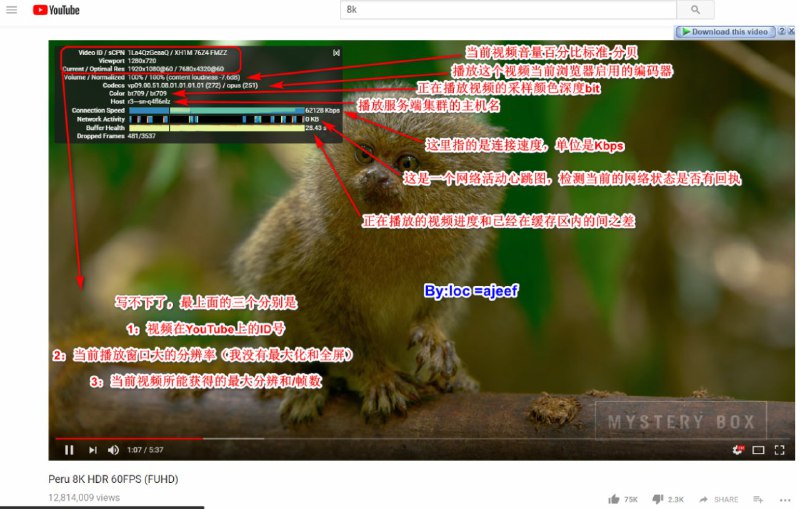This screenshot has width=800, height=509.
Task: Click the SHARE button below video
Action: pyautogui.click(x=718, y=498)
